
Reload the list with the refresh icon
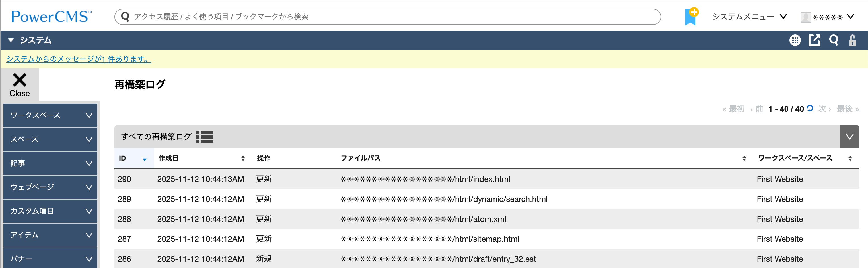click(x=810, y=108)
